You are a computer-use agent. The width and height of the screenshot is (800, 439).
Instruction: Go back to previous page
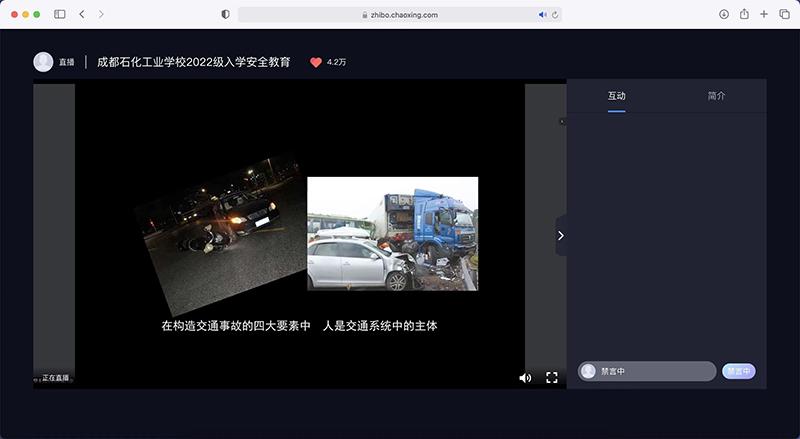[x=82, y=14]
